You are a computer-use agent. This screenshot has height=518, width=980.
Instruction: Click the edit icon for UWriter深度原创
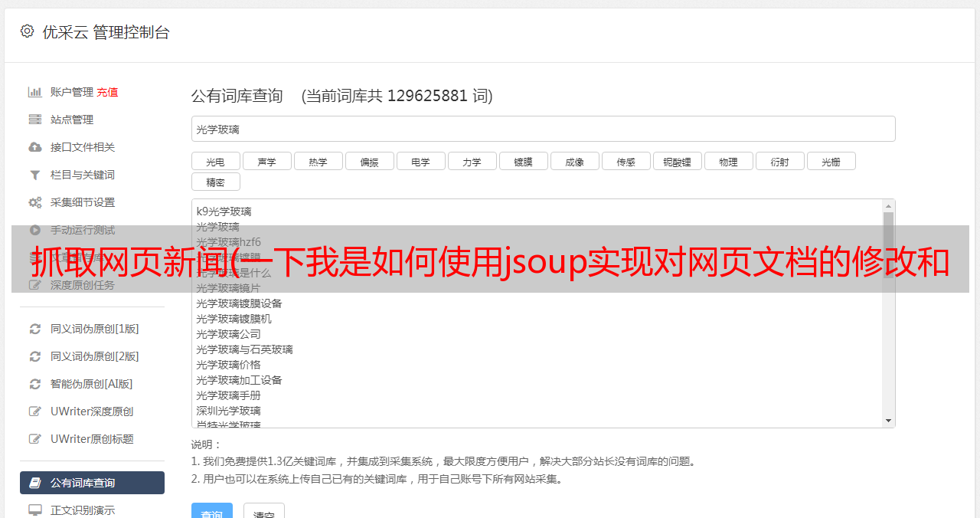(x=35, y=411)
